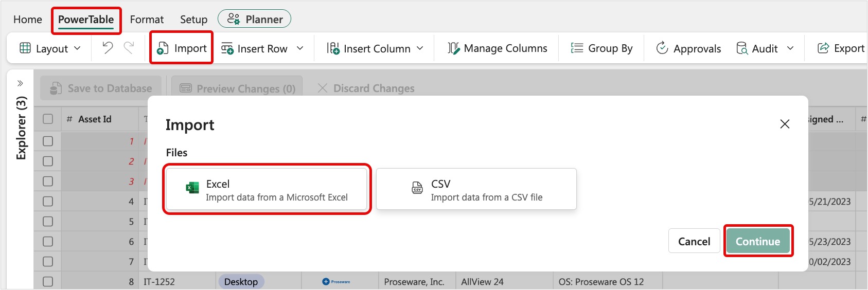Click the Audit search-document icon
The image size is (868, 290).
coord(742,48)
